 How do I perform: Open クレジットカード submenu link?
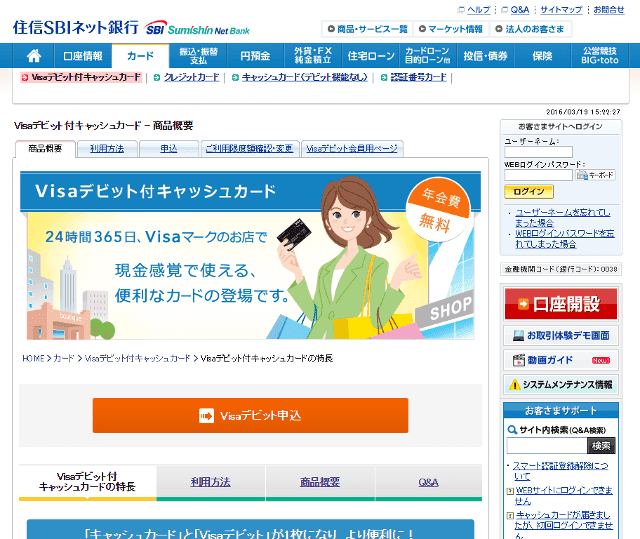tap(191, 77)
